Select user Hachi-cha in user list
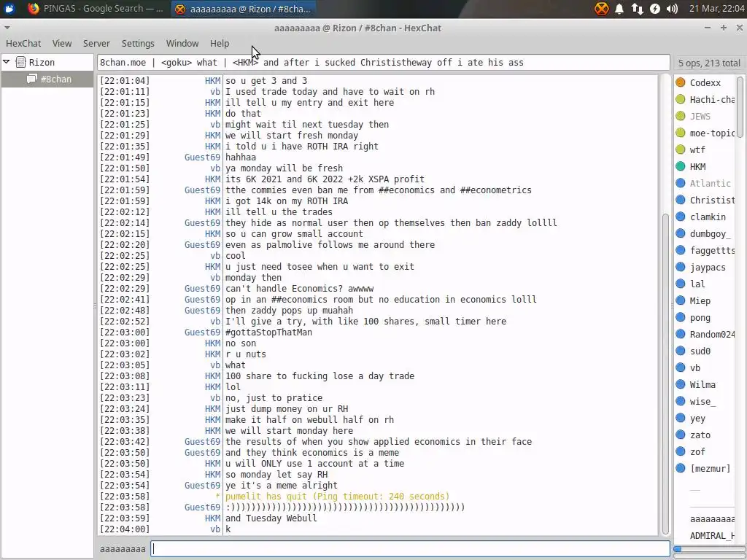 712,99
